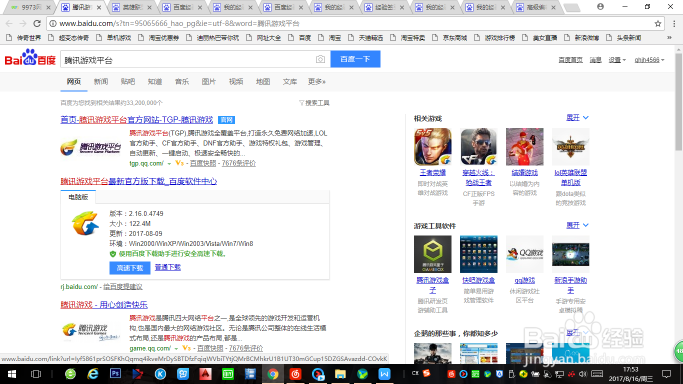Screen dimensions: 683x384
Task: Open the taskbar clock showing 17:53
Action: click(631, 374)
